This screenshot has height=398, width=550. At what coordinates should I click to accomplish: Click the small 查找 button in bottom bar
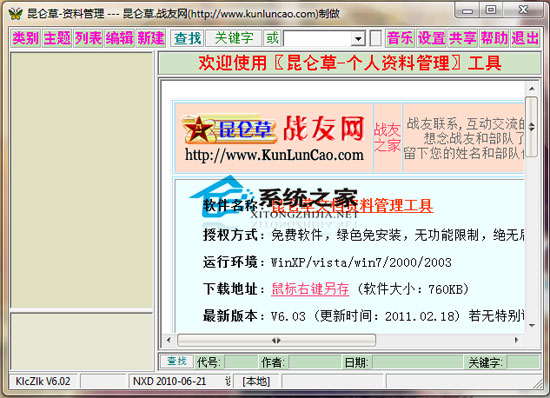coord(177,361)
